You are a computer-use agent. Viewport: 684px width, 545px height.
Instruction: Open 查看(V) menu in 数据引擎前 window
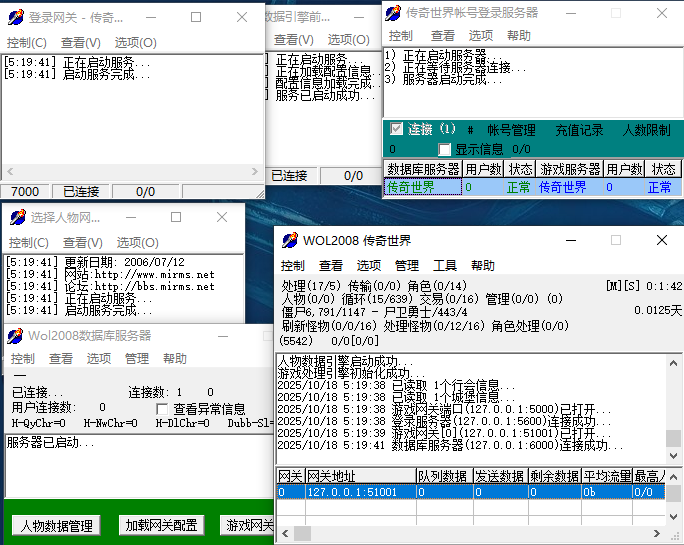(294, 40)
